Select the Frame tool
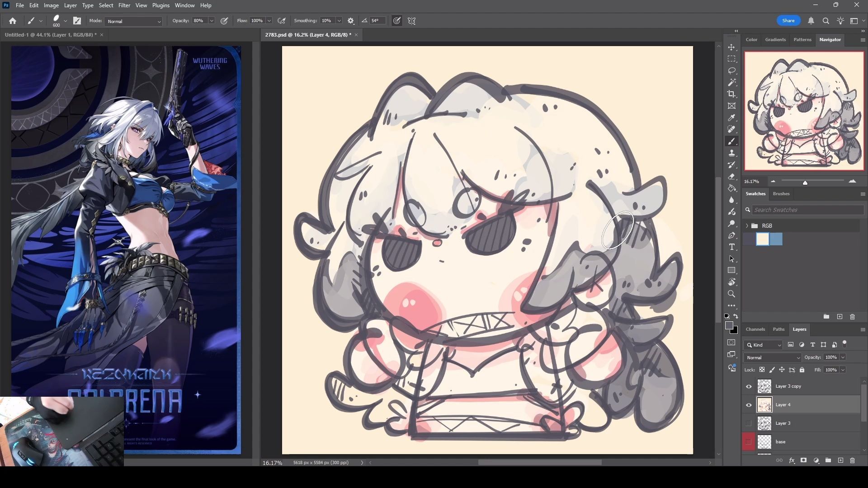 pyautogui.click(x=731, y=106)
